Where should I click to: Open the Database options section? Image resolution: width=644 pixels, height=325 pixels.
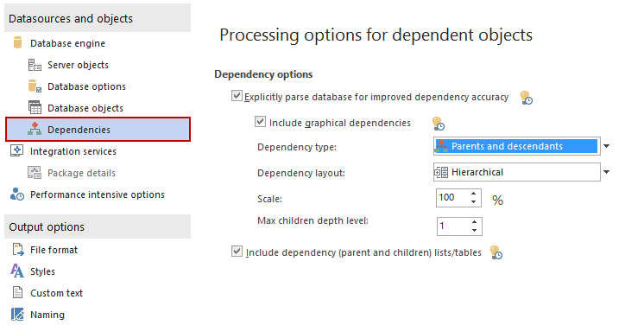point(86,86)
